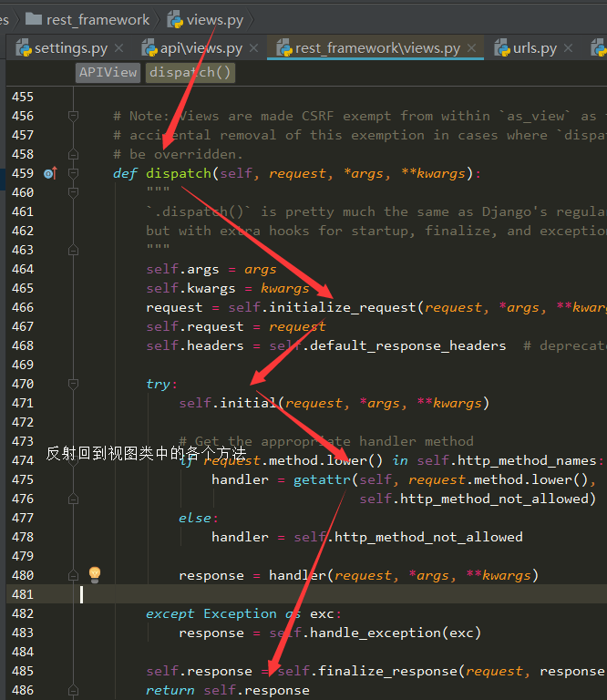Collapse the try block at line 470
This screenshot has height=700, width=607.
[73, 384]
